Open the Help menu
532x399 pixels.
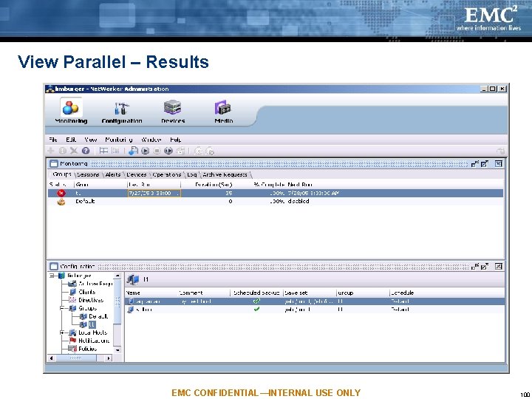coord(175,140)
